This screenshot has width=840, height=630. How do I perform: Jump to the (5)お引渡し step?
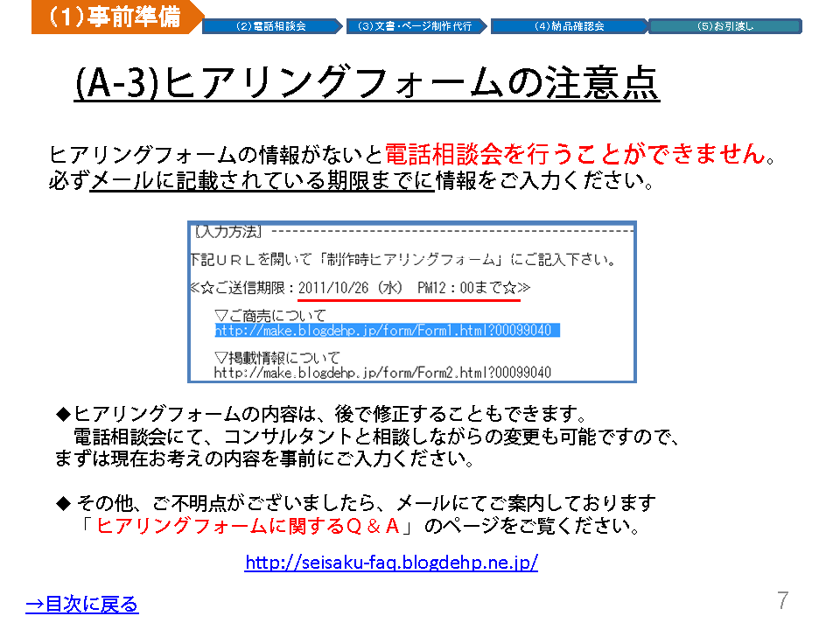(724, 26)
